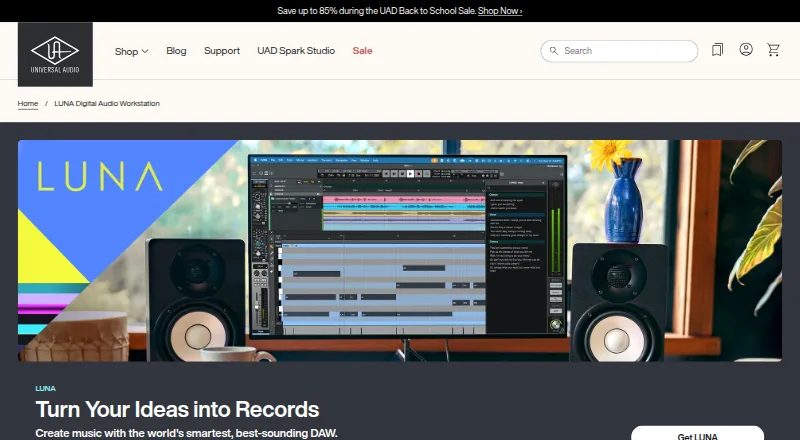
Task: Click the Back to School Sale banner text
Action: (377, 11)
